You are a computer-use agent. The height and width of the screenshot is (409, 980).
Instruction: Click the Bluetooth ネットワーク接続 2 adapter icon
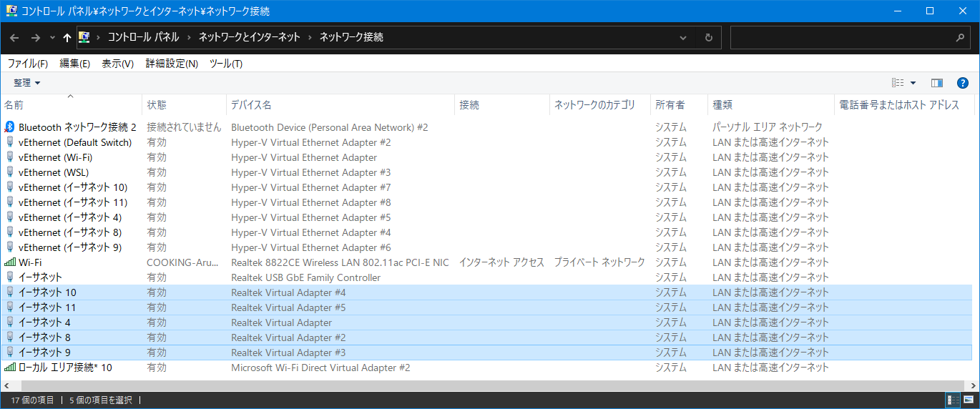(x=9, y=127)
